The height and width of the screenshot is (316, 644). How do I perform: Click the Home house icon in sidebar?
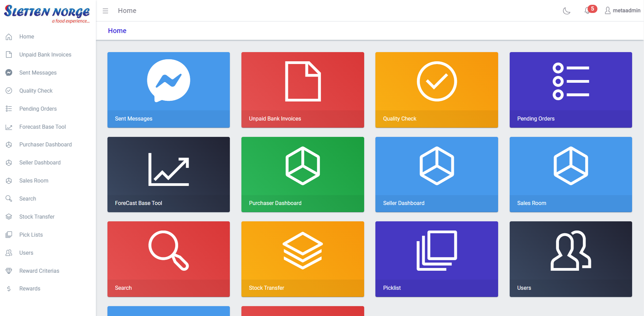click(x=9, y=37)
